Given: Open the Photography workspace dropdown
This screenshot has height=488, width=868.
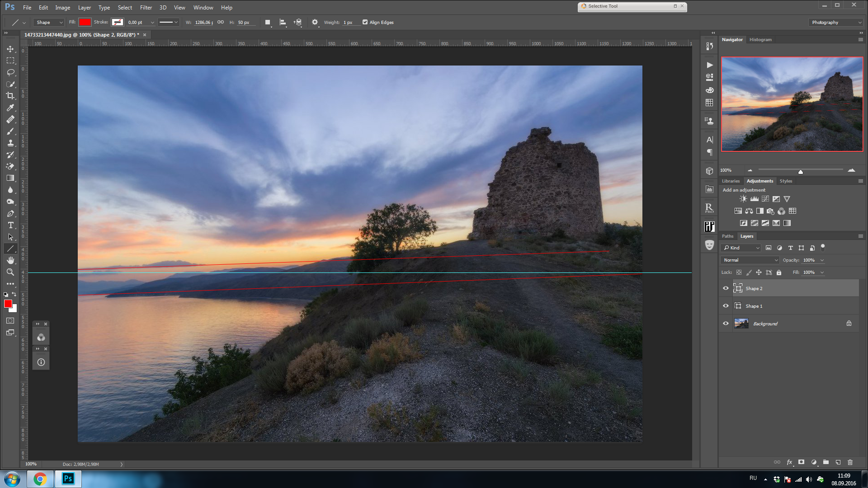Looking at the screenshot, I should pyautogui.click(x=835, y=23).
